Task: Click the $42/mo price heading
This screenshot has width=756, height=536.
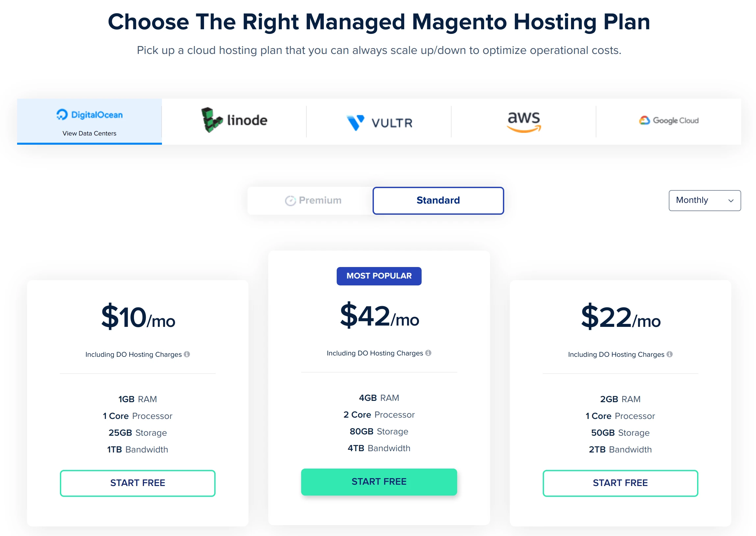Action: click(379, 316)
